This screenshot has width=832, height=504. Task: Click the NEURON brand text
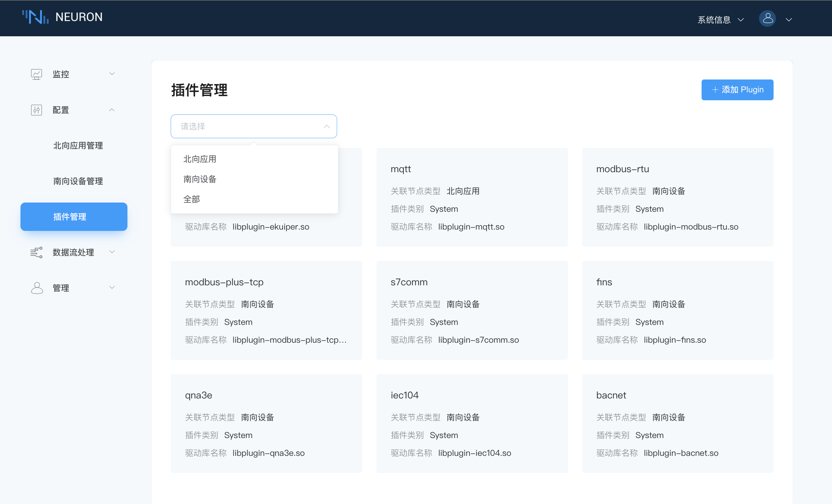coord(79,17)
